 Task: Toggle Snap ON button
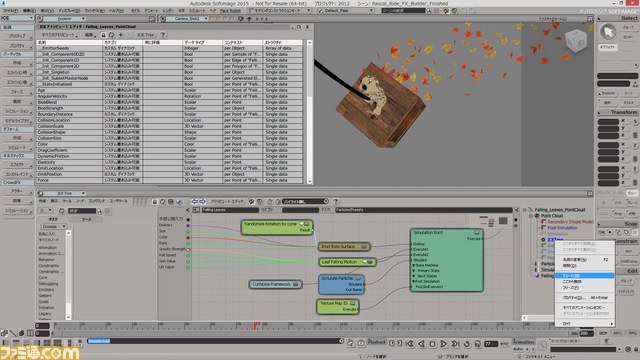coord(601,232)
